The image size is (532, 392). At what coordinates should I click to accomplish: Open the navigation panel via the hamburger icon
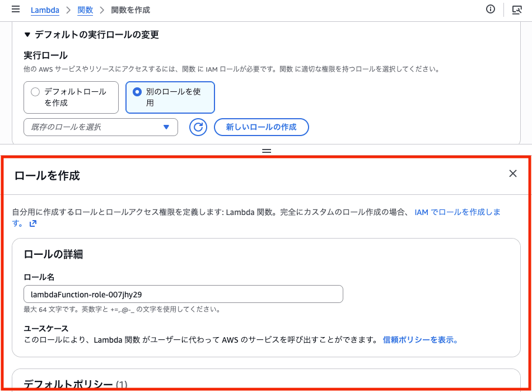[x=15, y=9]
